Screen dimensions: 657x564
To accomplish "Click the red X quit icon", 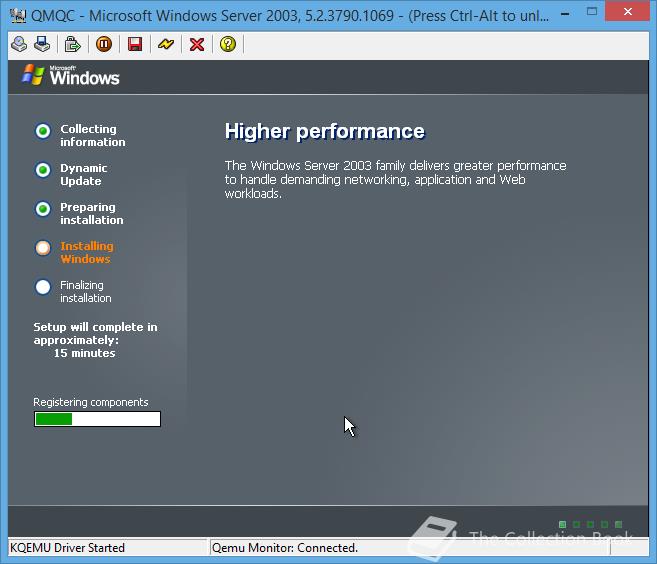I will coord(197,44).
